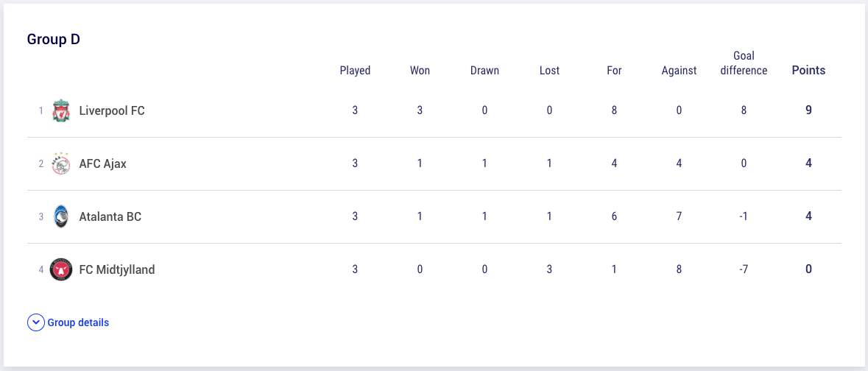
Task: Expand the Group details chevron circle
Action: (x=36, y=322)
